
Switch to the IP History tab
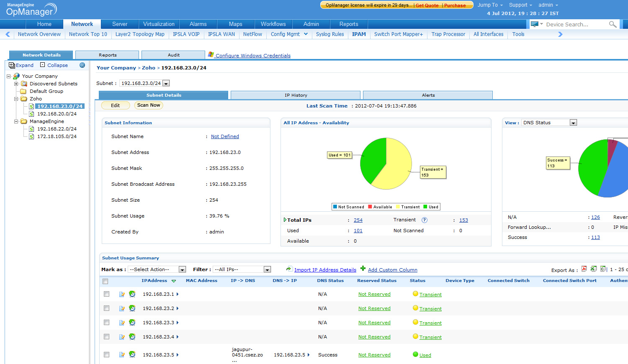[296, 95]
